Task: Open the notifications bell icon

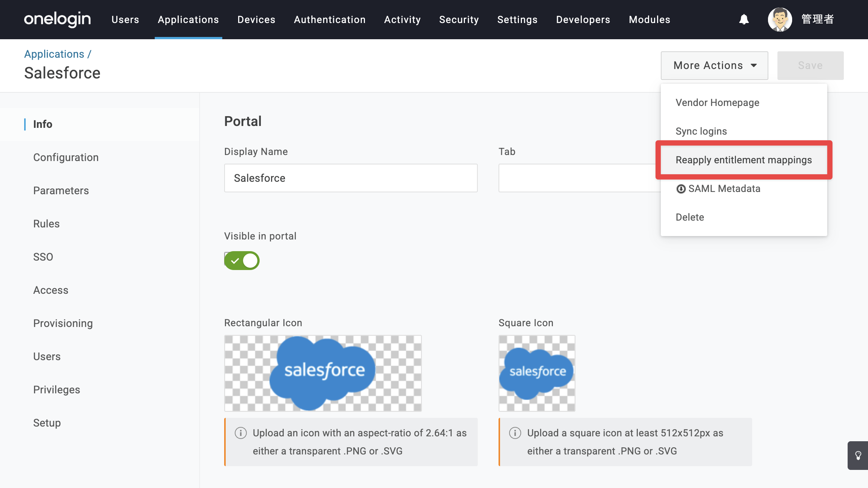Action: 744,19
